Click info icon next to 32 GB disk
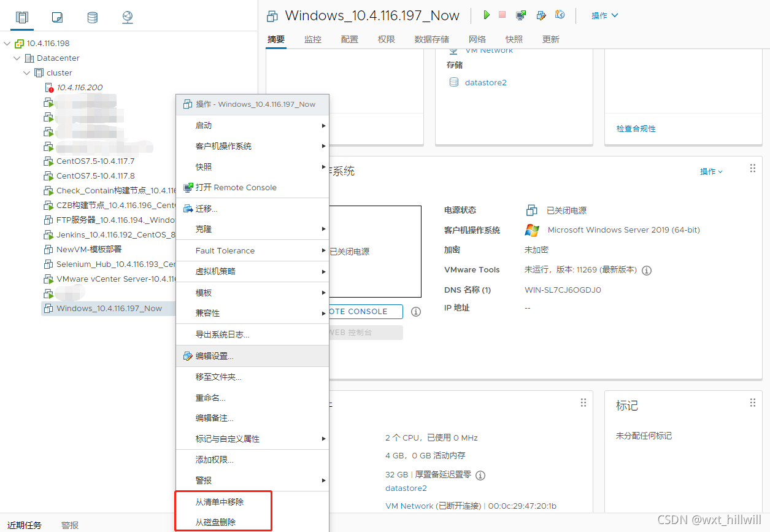Viewport: 770px width, 532px height. coord(480,475)
